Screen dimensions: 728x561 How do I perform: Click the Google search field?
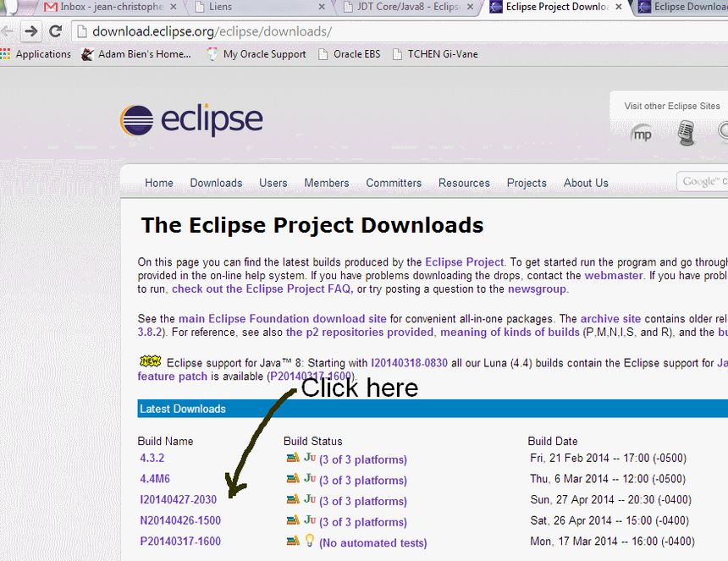click(x=704, y=181)
